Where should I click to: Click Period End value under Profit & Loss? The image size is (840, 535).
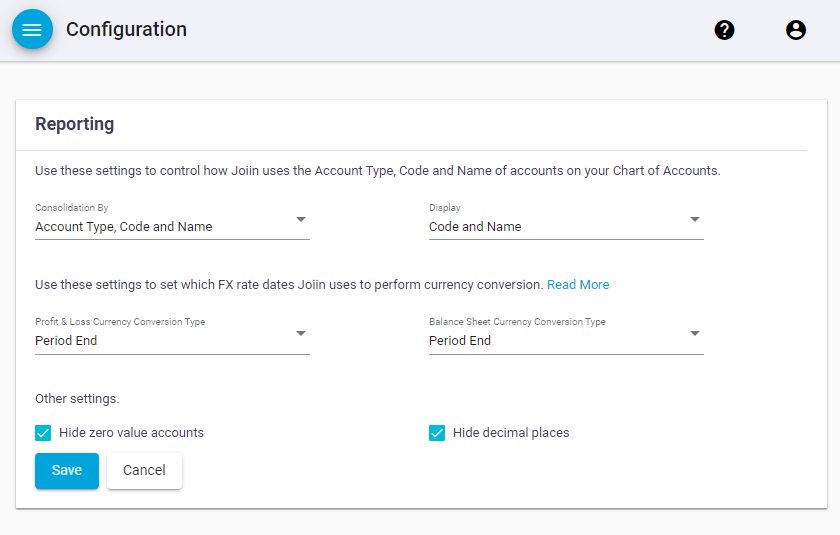pyautogui.click(x=66, y=341)
